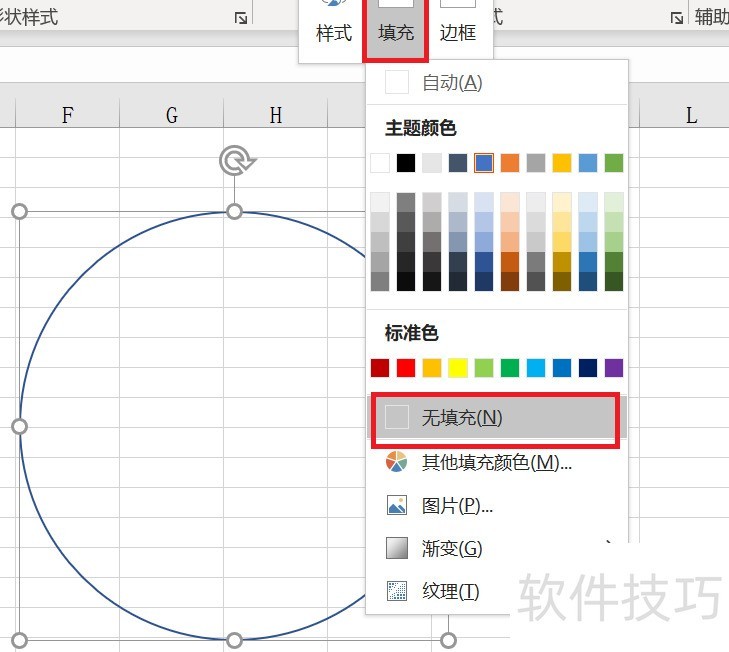
Task: Pick the lightest orange tint swatch
Action: point(510,202)
